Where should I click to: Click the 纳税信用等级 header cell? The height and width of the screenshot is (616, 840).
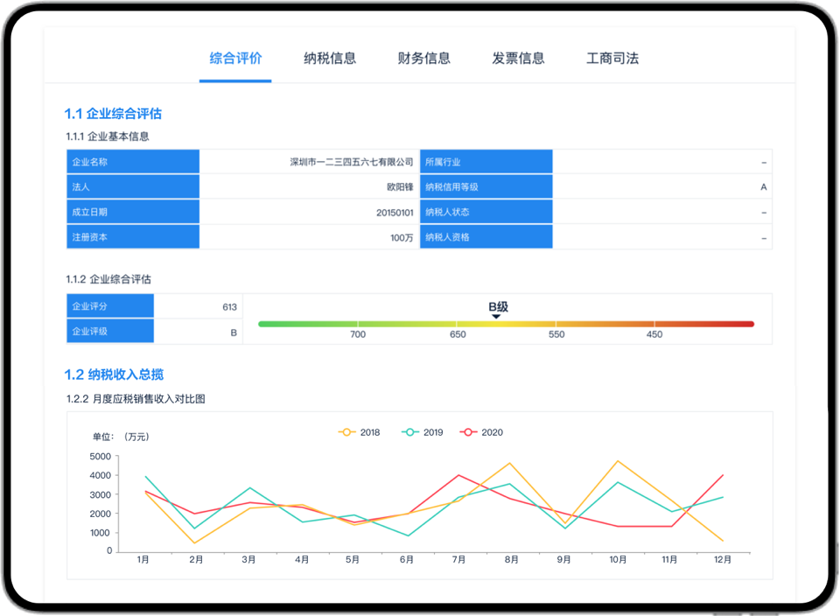tap(486, 187)
